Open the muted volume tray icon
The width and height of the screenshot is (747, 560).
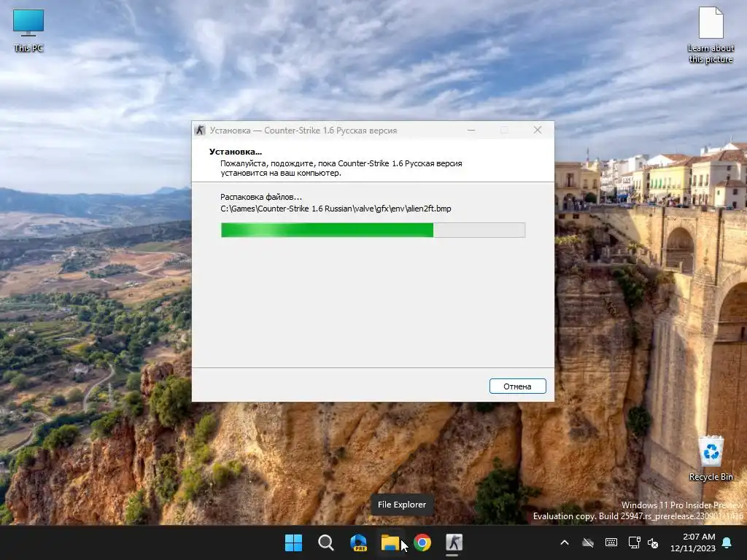653,542
